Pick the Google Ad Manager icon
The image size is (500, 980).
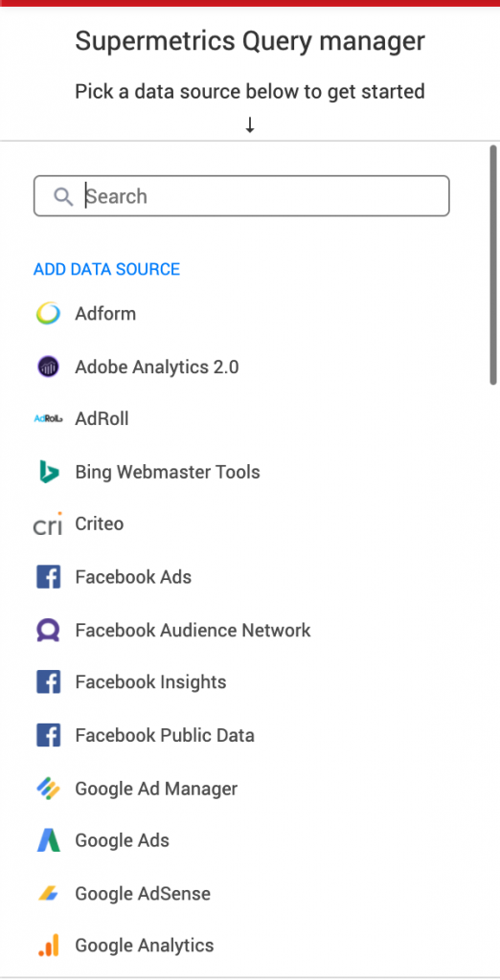(48, 789)
